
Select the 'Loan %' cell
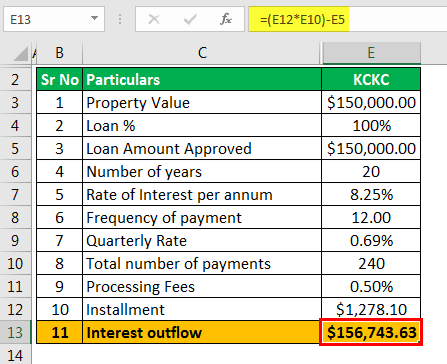(x=202, y=125)
